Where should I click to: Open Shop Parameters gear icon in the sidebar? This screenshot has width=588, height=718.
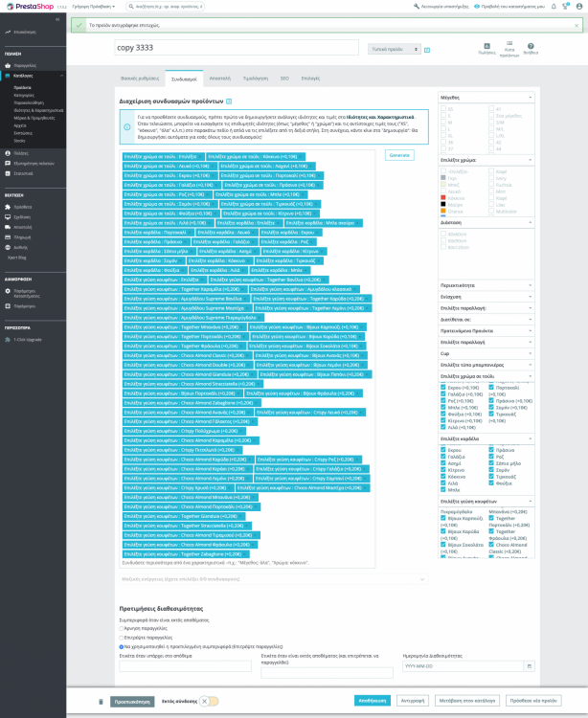click(8, 291)
